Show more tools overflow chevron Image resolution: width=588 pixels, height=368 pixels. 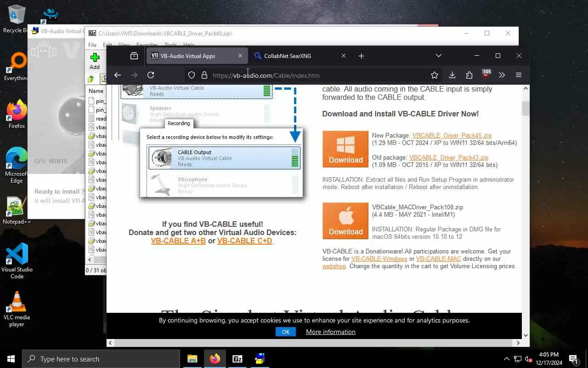tap(502, 75)
